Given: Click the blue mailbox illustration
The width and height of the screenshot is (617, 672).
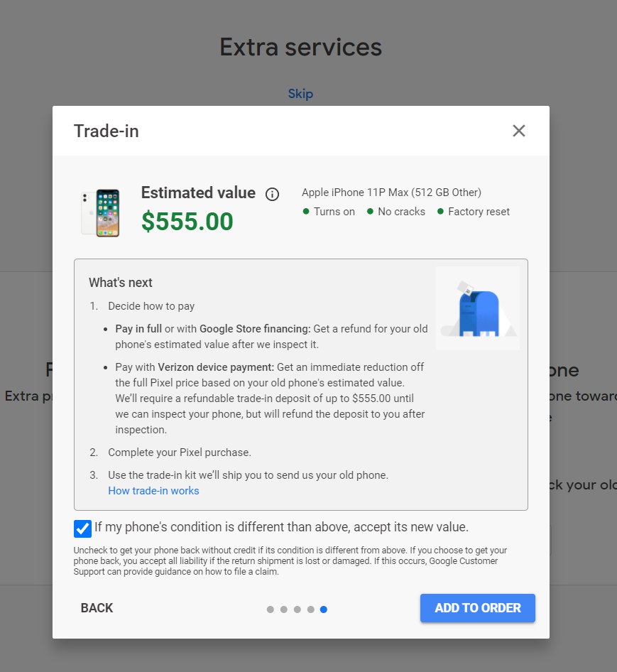Looking at the screenshot, I should point(478,308).
